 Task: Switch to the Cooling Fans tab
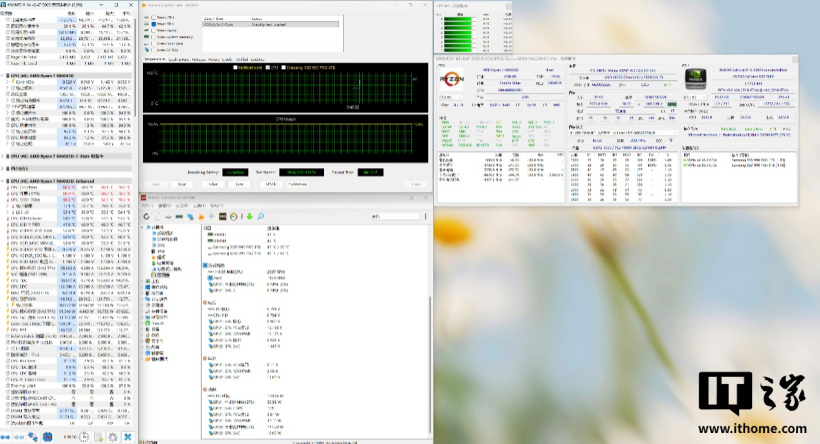point(179,60)
